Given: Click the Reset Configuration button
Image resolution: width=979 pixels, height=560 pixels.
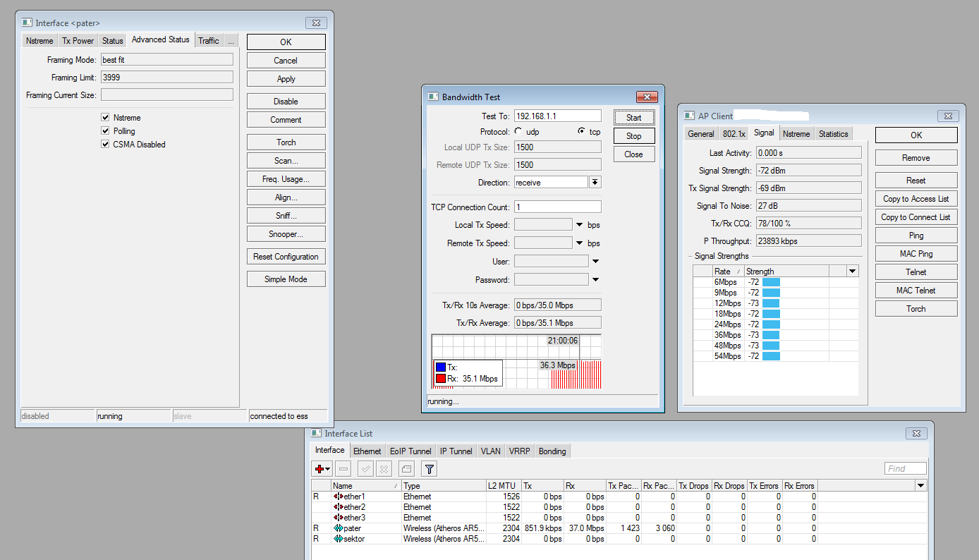Looking at the screenshot, I should (x=286, y=257).
